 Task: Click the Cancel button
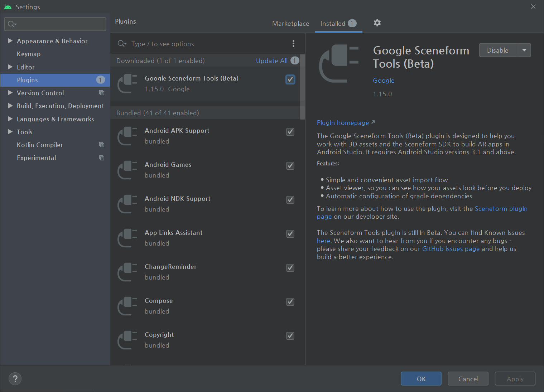468,379
